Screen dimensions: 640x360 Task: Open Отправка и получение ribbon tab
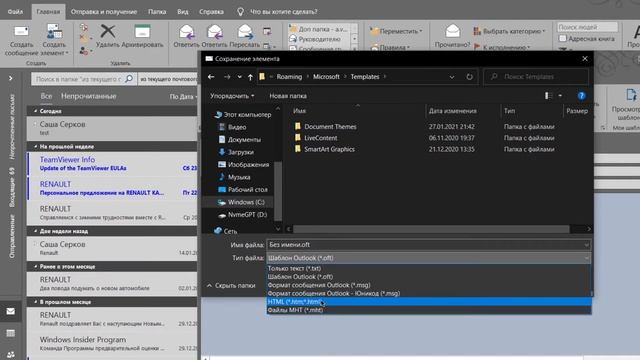(x=104, y=12)
